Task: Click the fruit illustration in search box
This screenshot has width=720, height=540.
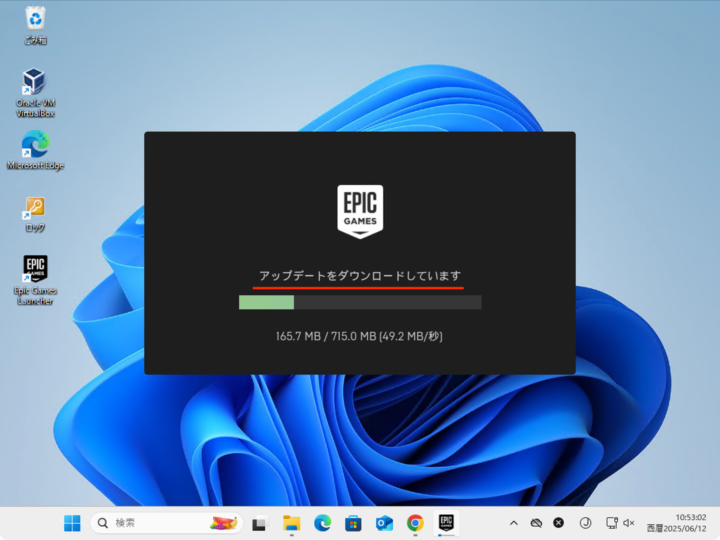Action: (224, 523)
